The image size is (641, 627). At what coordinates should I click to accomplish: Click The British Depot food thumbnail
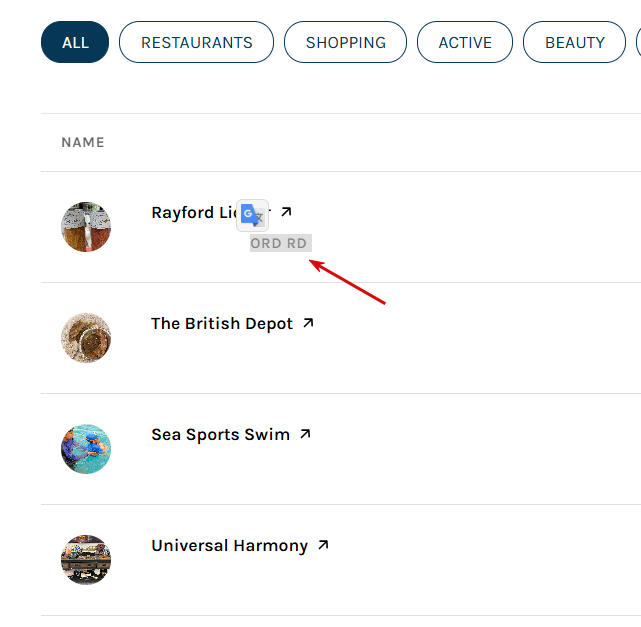point(86,338)
